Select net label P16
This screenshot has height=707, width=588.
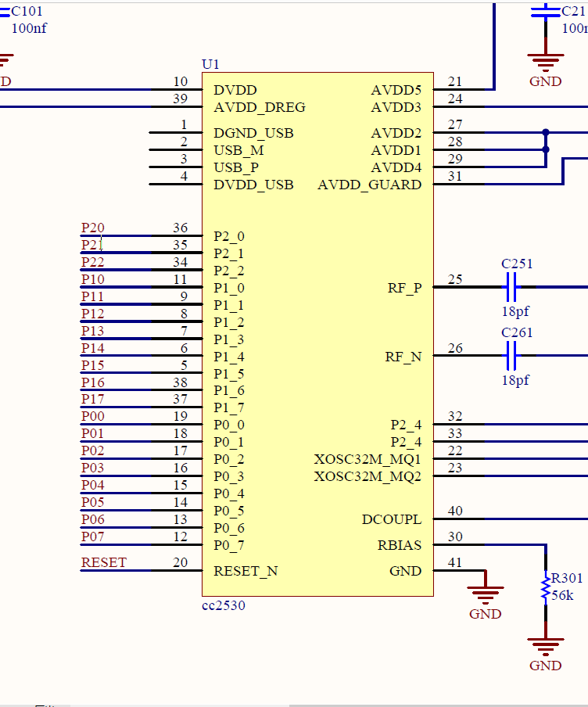click(x=93, y=382)
